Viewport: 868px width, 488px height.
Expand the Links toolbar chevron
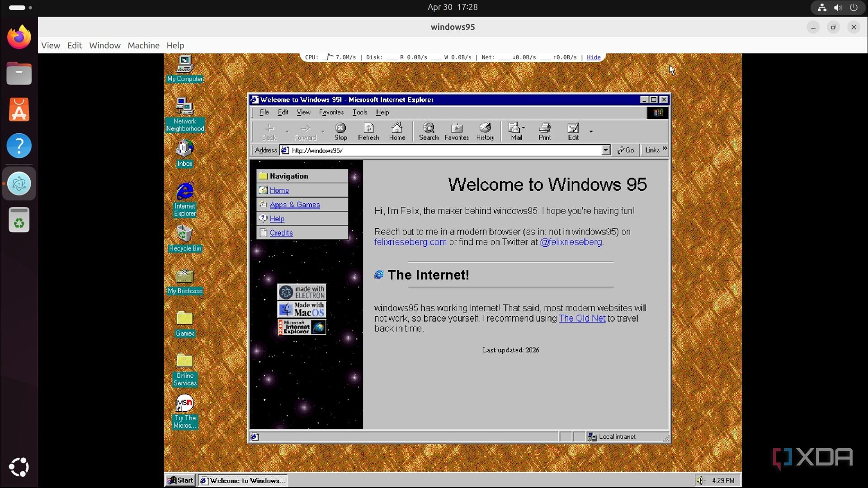[665, 149]
